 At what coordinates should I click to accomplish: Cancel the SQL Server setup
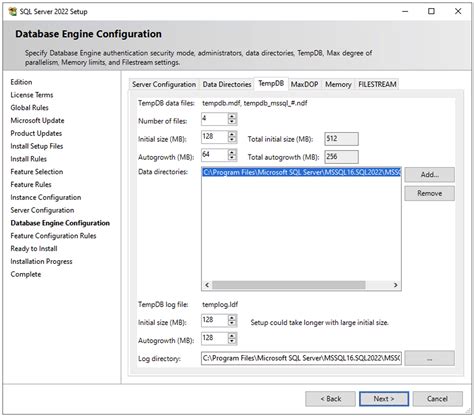tap(438, 399)
